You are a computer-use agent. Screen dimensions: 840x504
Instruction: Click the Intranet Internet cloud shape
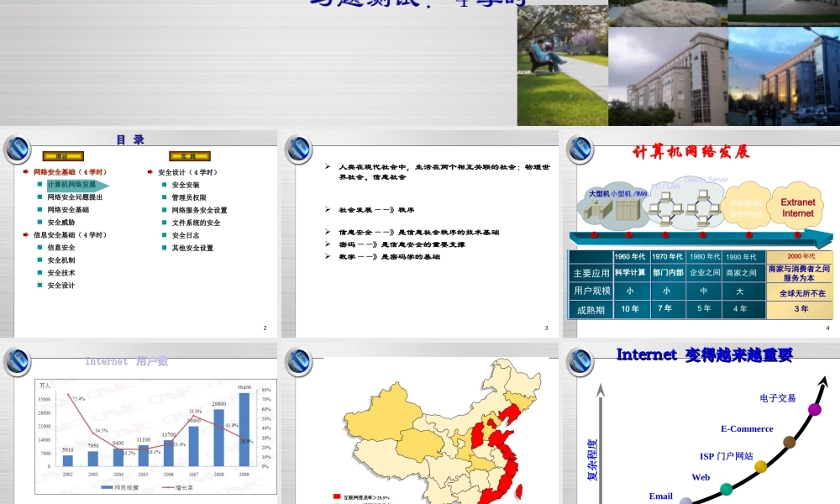pos(746,207)
